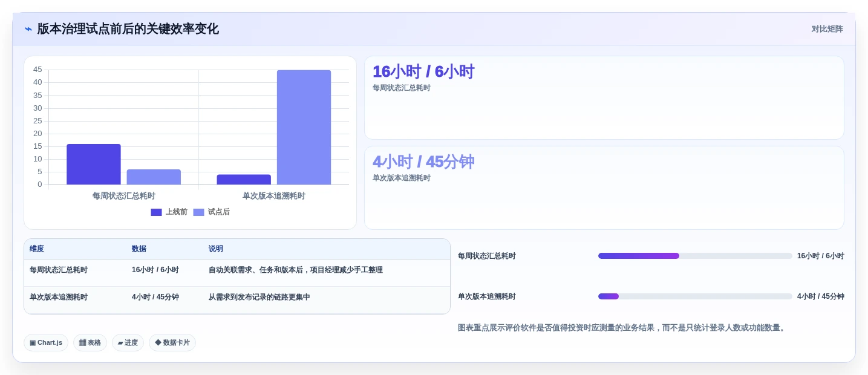Click the footnote text 图表重点展示评价软件

click(622, 328)
